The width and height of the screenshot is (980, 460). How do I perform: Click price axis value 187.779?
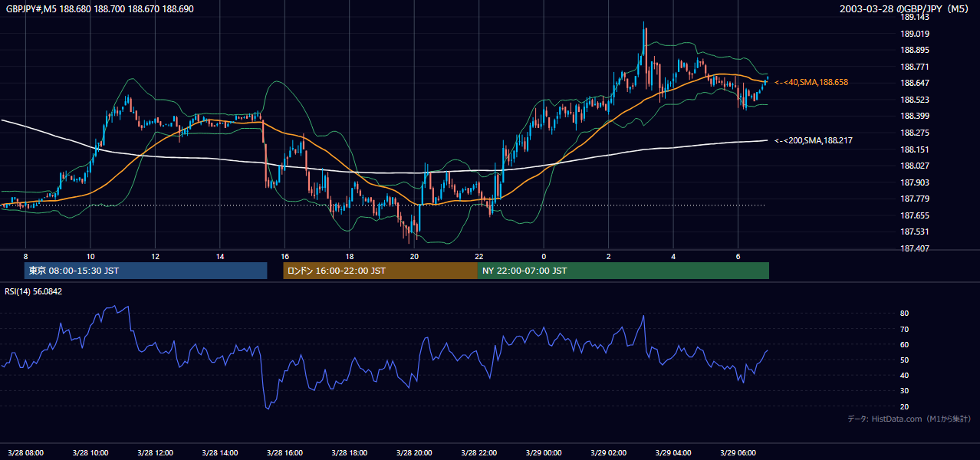[915, 199]
